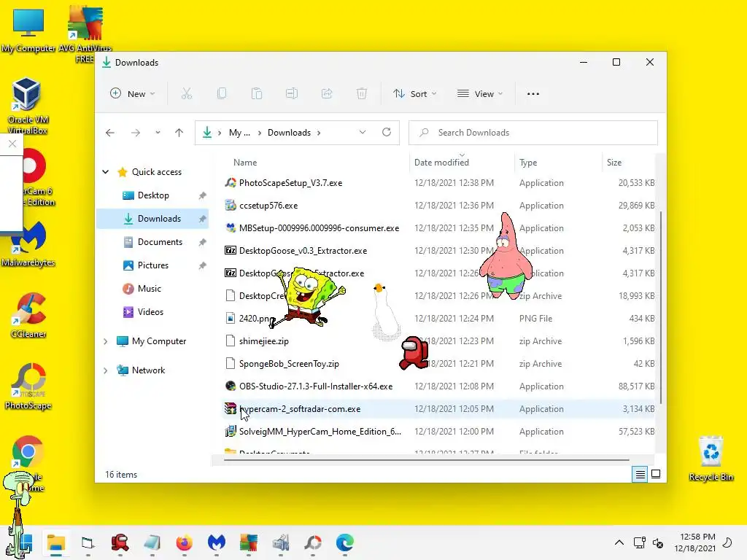Go up one folder level arrow

tap(179, 133)
